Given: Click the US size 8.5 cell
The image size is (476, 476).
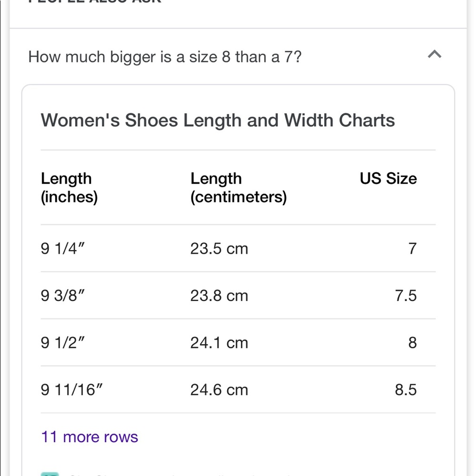Looking at the screenshot, I should click(x=406, y=390).
